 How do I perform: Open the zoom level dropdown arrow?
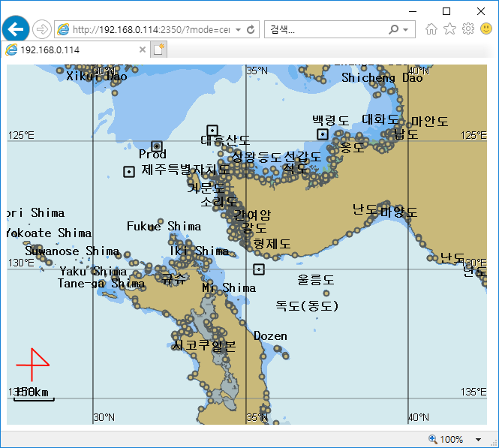pyautogui.click(x=479, y=440)
